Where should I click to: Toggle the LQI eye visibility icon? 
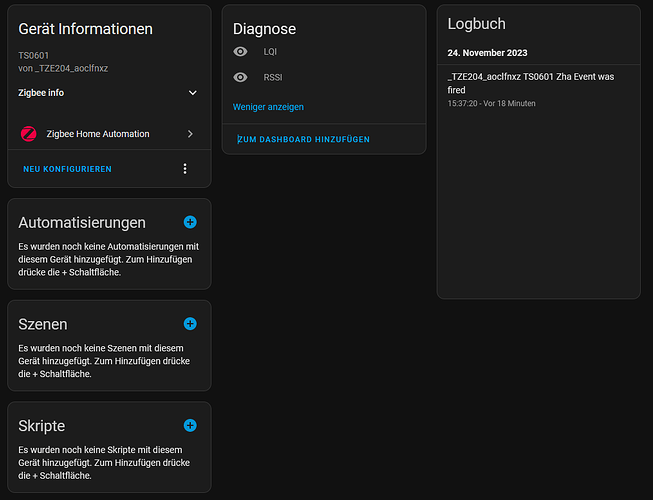pos(240,51)
